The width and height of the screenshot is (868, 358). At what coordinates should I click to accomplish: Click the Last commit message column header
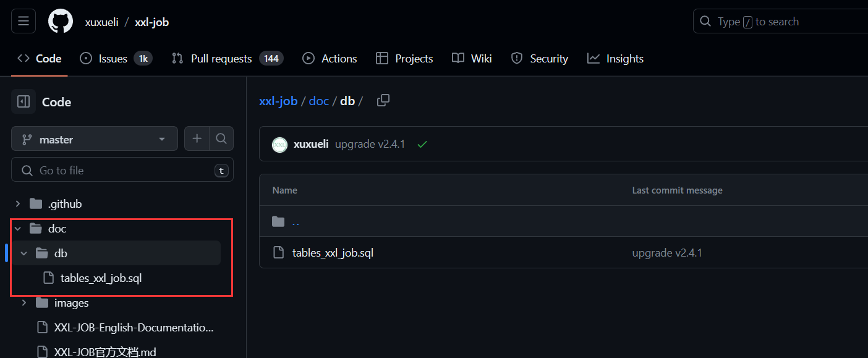click(x=677, y=190)
